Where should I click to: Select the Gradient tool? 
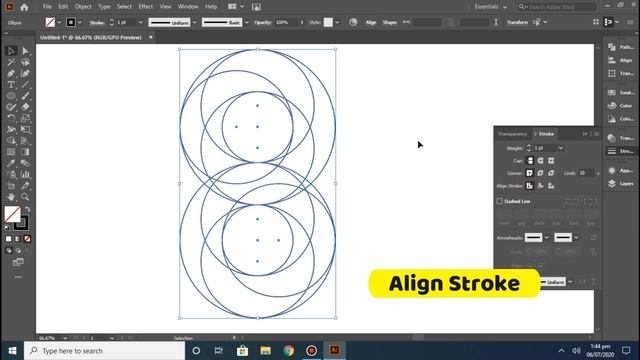25,152
